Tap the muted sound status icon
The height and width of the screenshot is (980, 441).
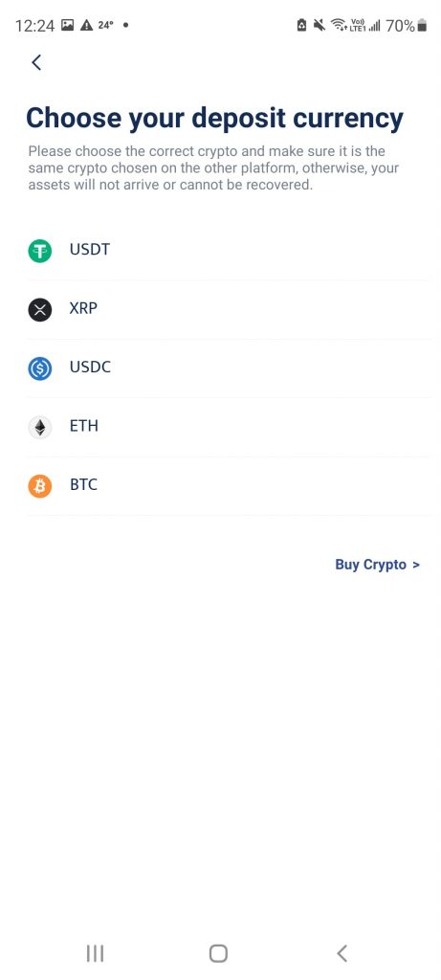[320, 26]
